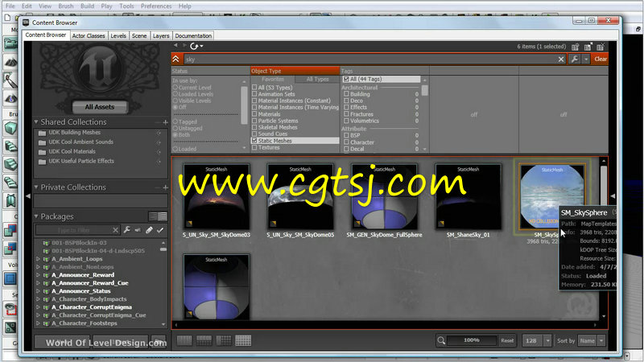The image size is (644, 362).
Task: Open the Preferences menu
Action: (x=156, y=6)
